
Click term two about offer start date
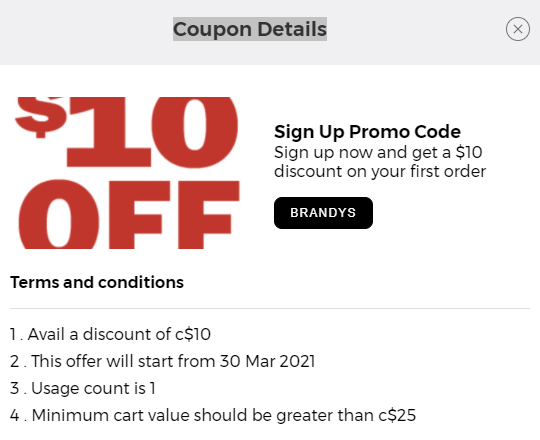[x=163, y=361]
